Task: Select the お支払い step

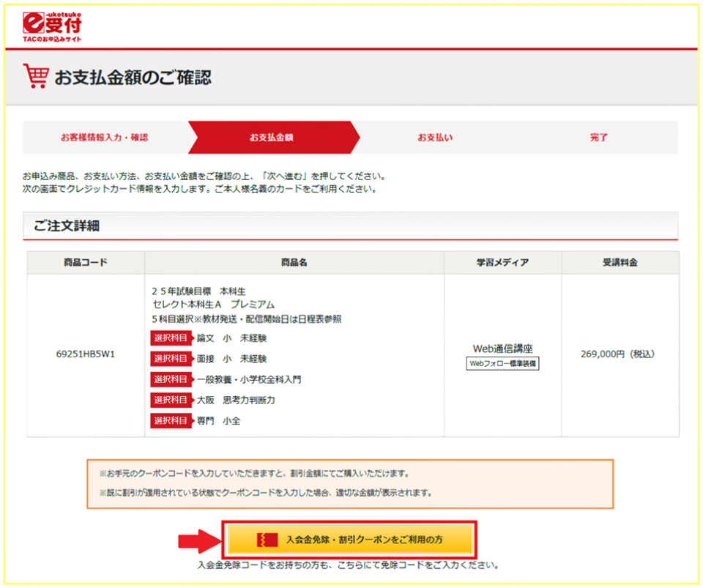Action: click(435, 138)
